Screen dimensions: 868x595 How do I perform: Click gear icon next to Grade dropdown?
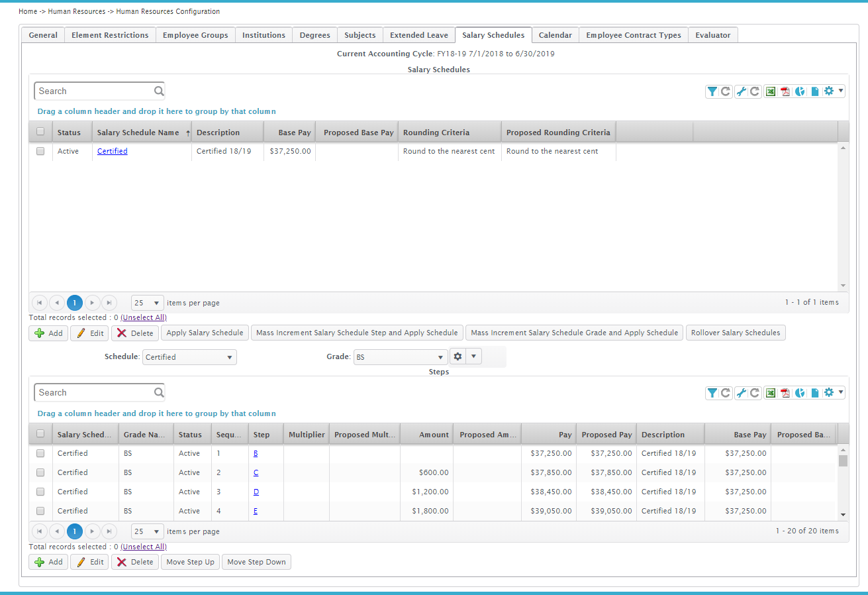(x=458, y=356)
